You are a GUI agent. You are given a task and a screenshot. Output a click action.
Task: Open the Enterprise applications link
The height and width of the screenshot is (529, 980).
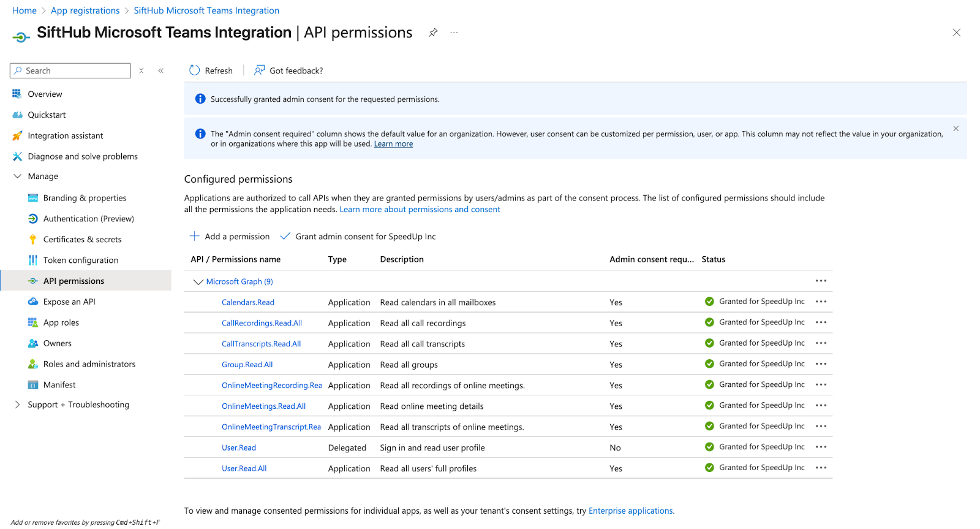(x=630, y=511)
